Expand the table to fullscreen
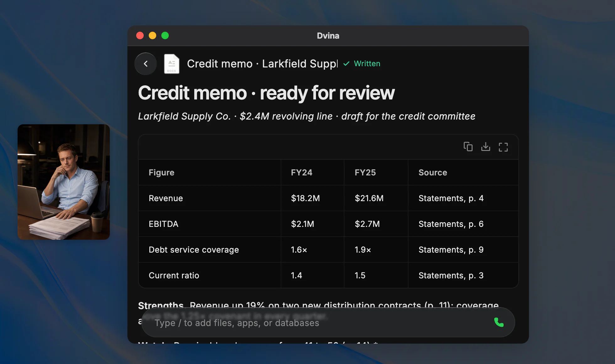This screenshot has width=615, height=364. [x=503, y=147]
